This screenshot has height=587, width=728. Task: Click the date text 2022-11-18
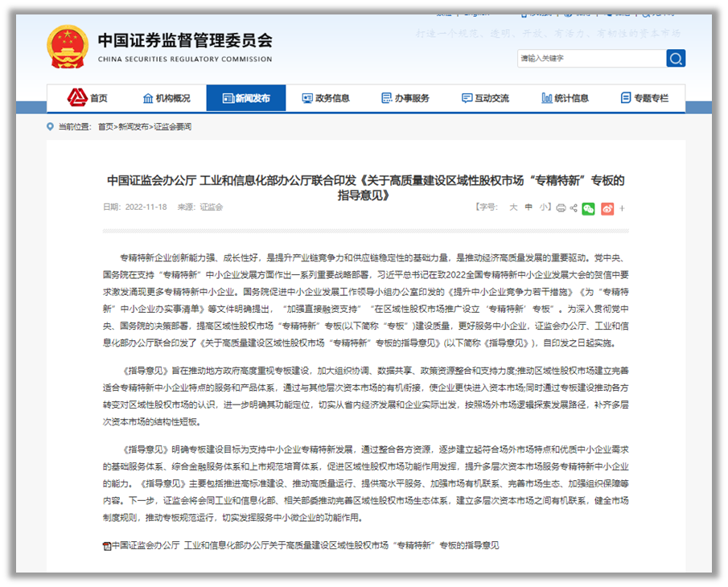(146, 207)
